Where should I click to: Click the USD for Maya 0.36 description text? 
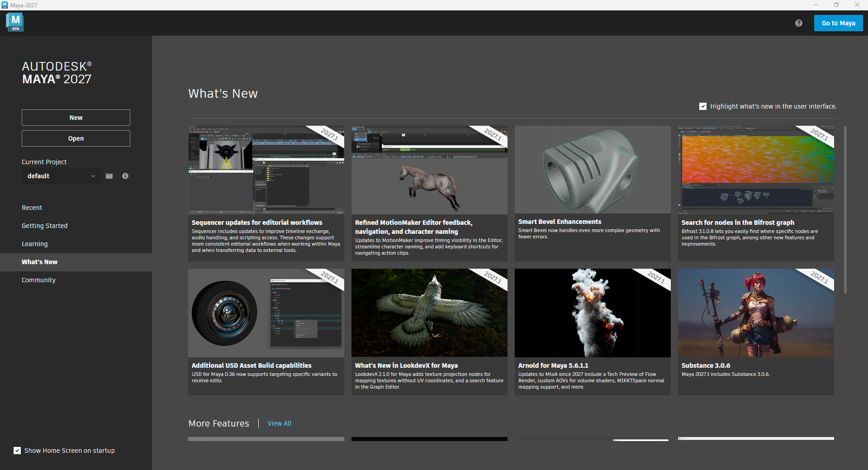[264, 377]
